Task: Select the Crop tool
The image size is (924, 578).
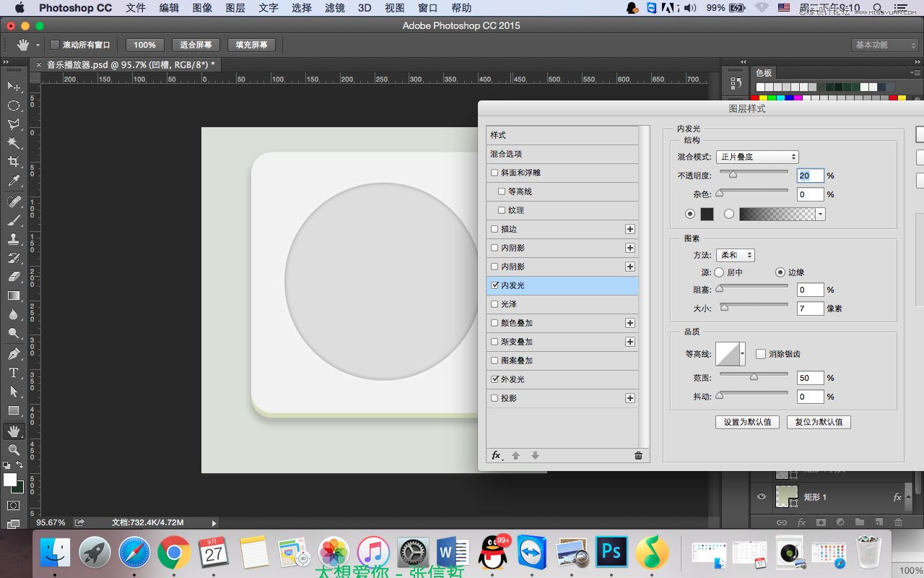Action: [x=14, y=161]
